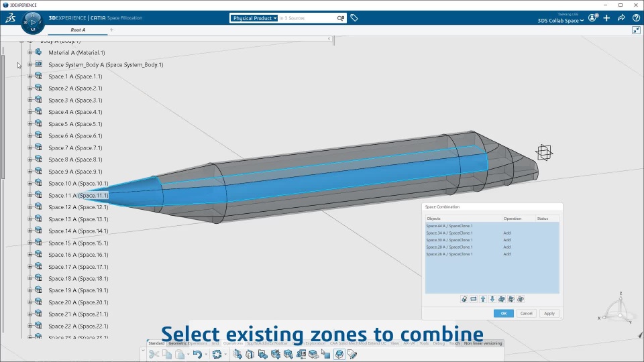Add a new tab with plus

(112, 29)
